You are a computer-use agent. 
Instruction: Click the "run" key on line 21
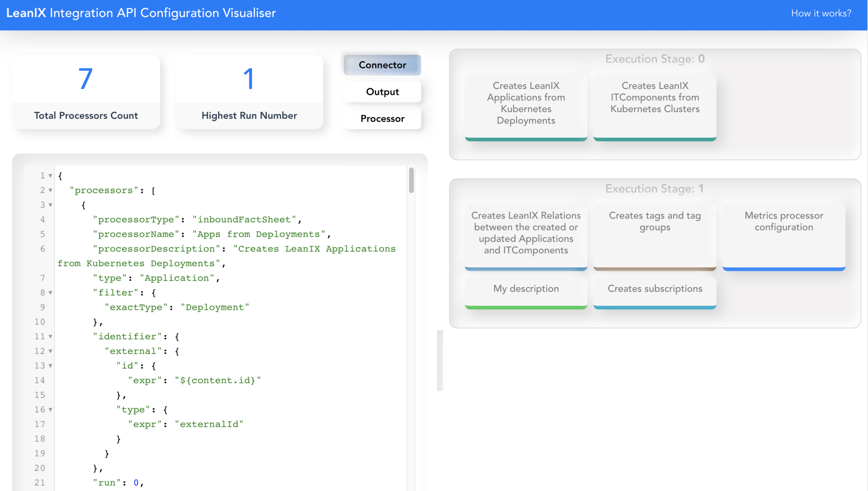coord(107,483)
